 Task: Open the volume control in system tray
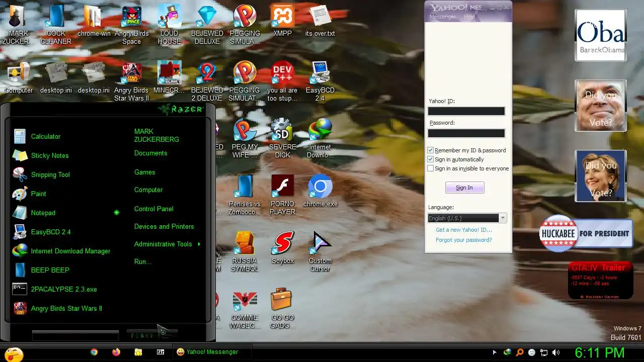[556, 352]
